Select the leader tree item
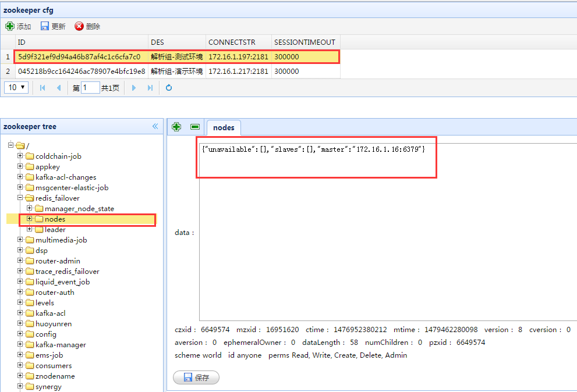 click(x=55, y=230)
